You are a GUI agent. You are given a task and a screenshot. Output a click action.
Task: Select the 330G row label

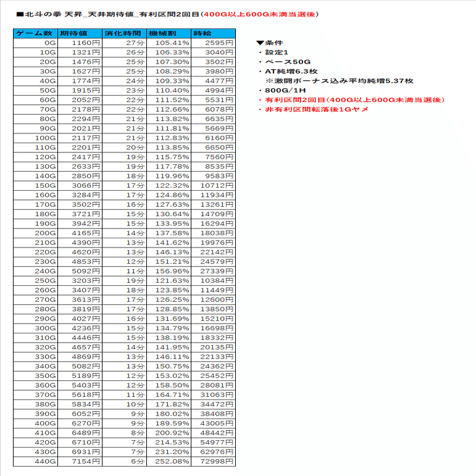pos(36,357)
